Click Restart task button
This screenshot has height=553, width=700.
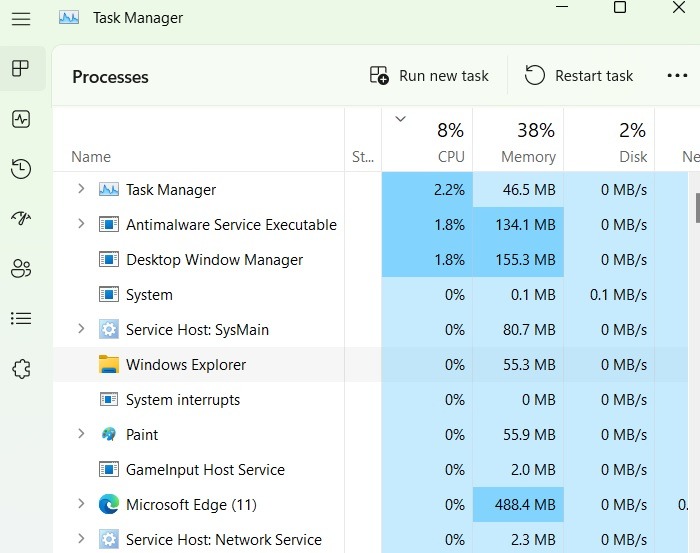[579, 76]
